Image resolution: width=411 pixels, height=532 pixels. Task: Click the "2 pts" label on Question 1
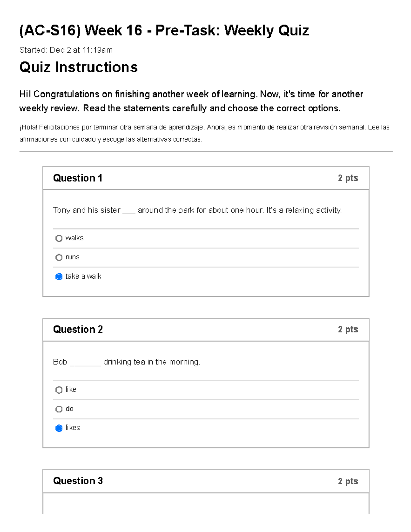(348, 178)
